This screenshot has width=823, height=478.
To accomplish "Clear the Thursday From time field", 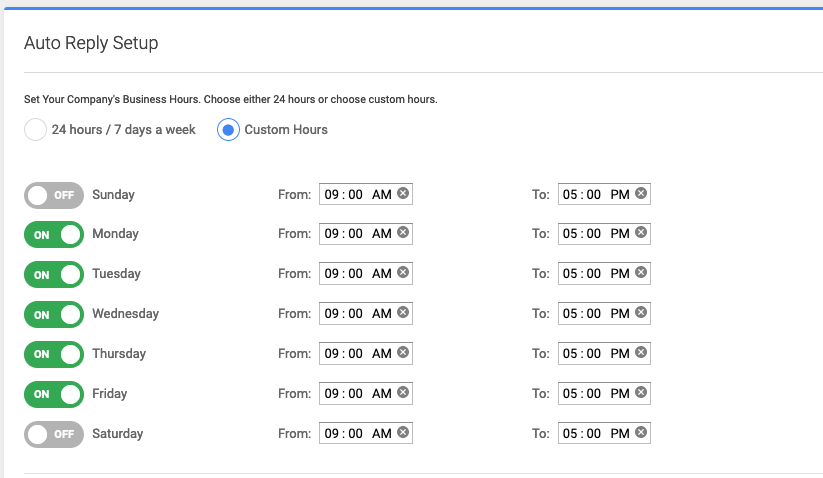I will [x=403, y=352].
